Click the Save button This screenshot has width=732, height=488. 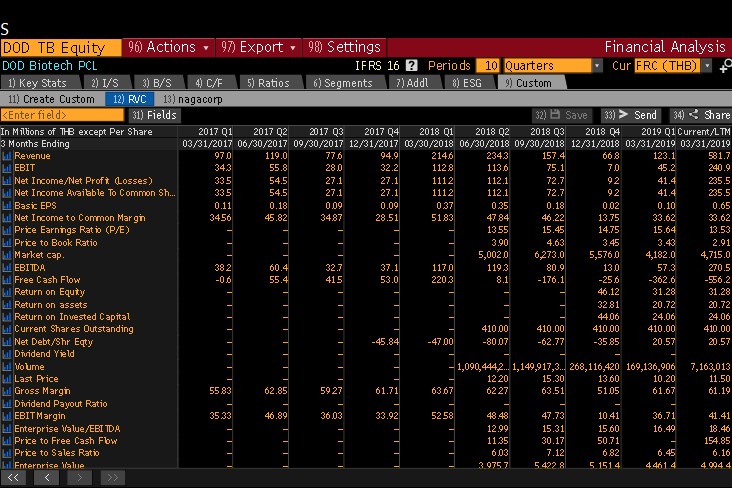tap(562, 115)
